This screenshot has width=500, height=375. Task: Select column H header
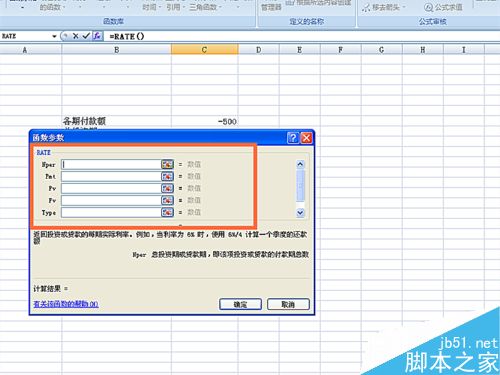[423, 50]
